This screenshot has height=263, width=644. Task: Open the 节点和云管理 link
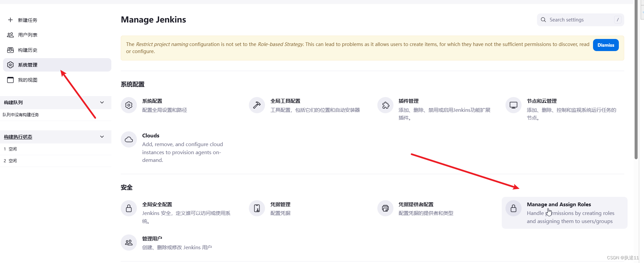click(542, 101)
